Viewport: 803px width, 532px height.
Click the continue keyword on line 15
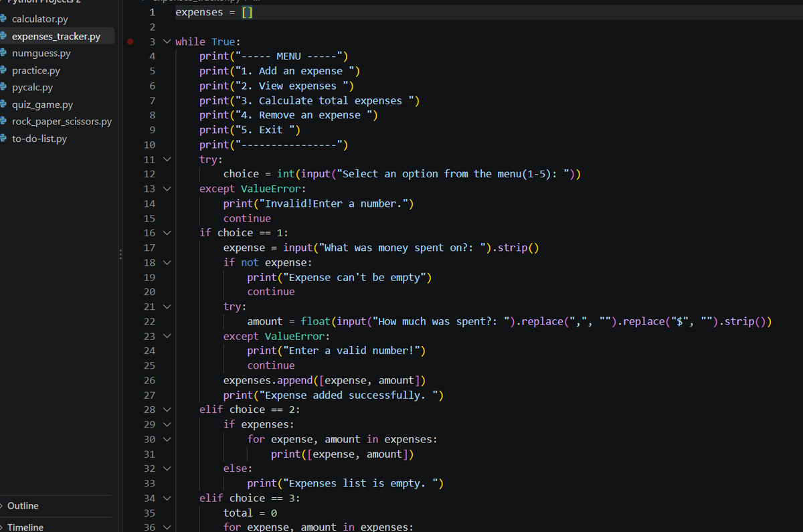(x=247, y=218)
